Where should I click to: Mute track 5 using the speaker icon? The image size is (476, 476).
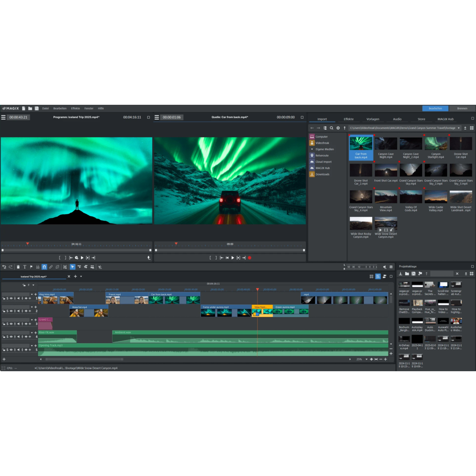pyautogui.click(x=18, y=350)
